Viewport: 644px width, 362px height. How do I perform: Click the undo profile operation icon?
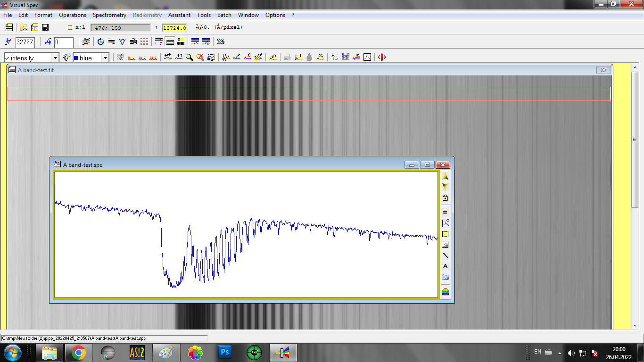click(x=273, y=57)
